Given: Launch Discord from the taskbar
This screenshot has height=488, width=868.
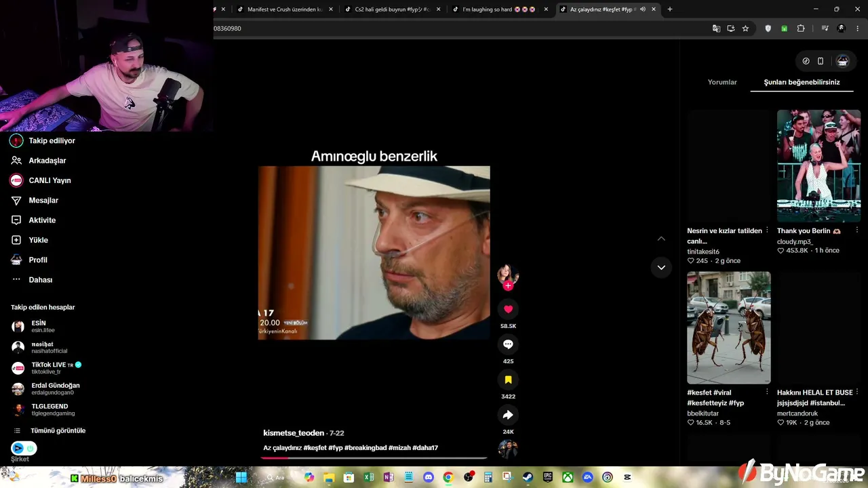Looking at the screenshot, I should [x=428, y=477].
